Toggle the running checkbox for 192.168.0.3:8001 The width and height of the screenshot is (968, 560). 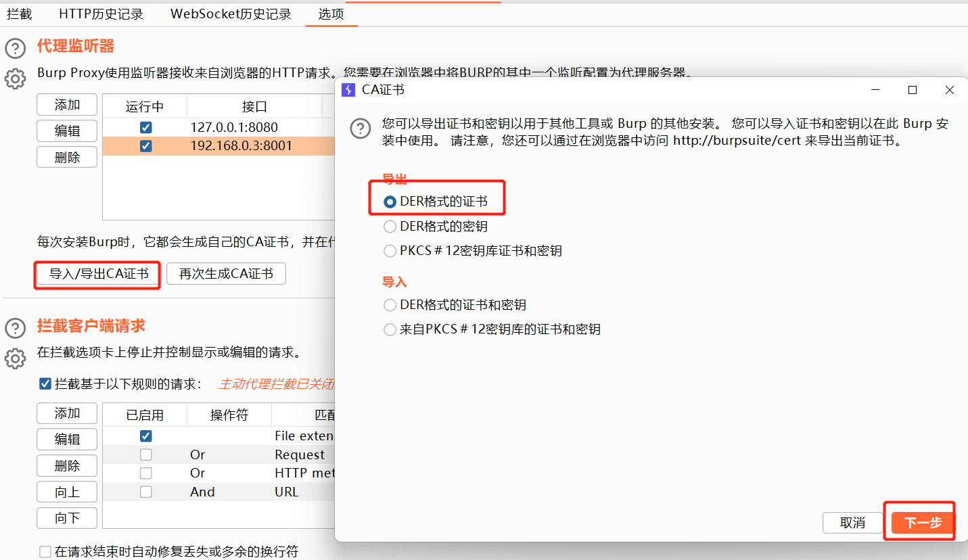coord(145,145)
